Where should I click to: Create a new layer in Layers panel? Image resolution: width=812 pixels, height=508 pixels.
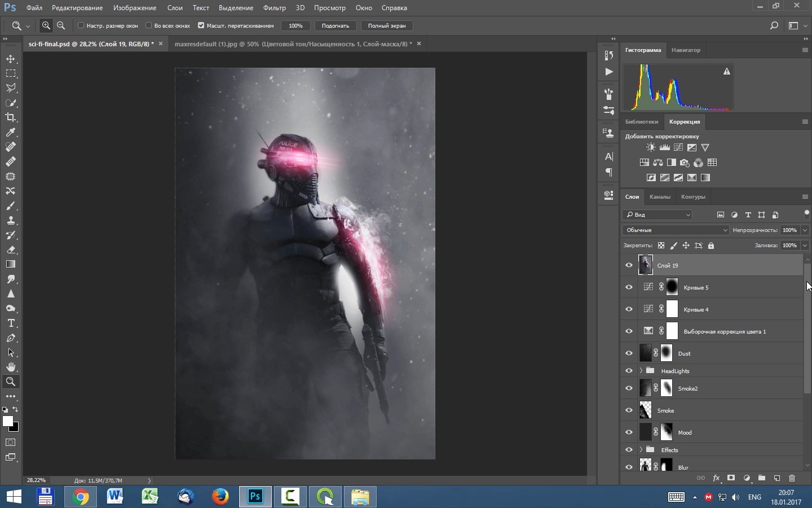click(777, 478)
